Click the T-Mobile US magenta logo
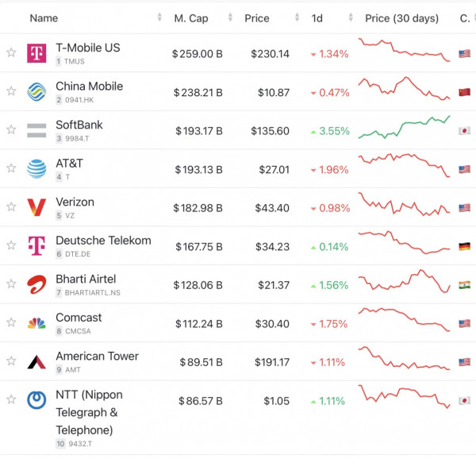 click(x=36, y=53)
